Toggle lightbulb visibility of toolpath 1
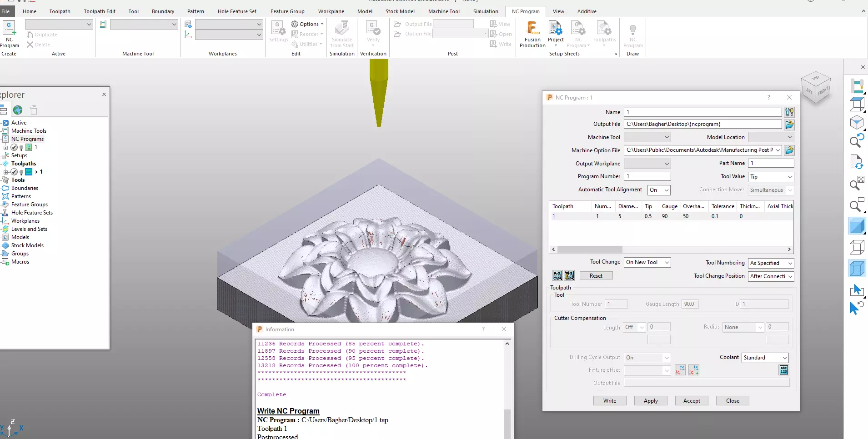This screenshot has height=439, width=868. (x=21, y=172)
